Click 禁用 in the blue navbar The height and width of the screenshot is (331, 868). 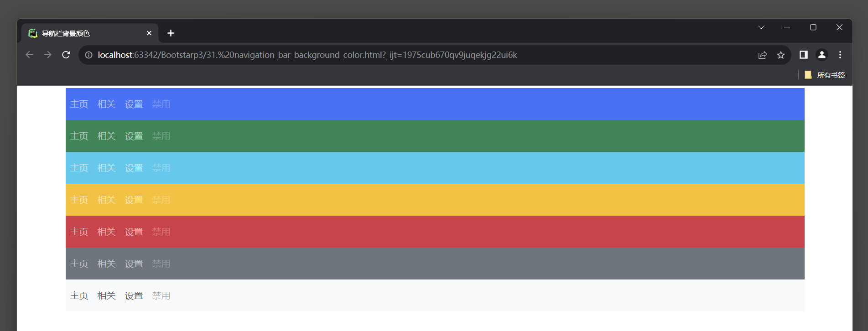[161, 104]
